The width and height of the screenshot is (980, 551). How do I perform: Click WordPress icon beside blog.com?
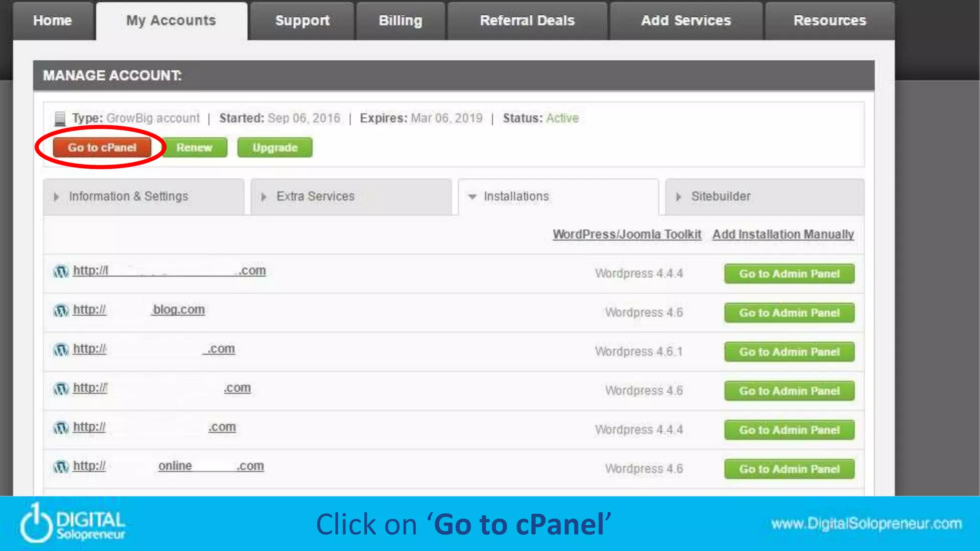[x=61, y=311]
